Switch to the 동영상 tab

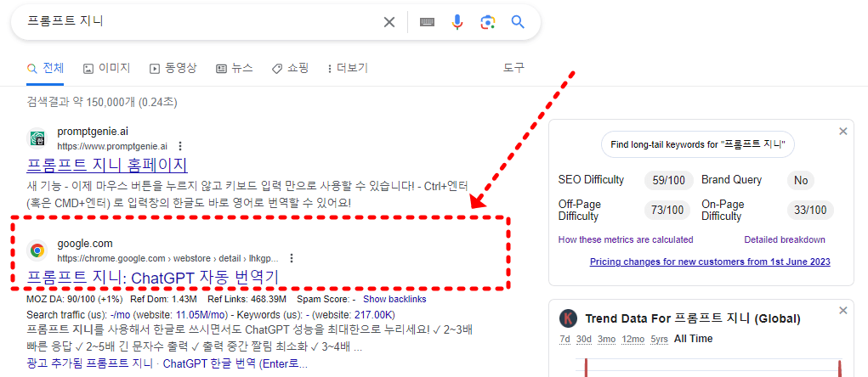pos(173,69)
